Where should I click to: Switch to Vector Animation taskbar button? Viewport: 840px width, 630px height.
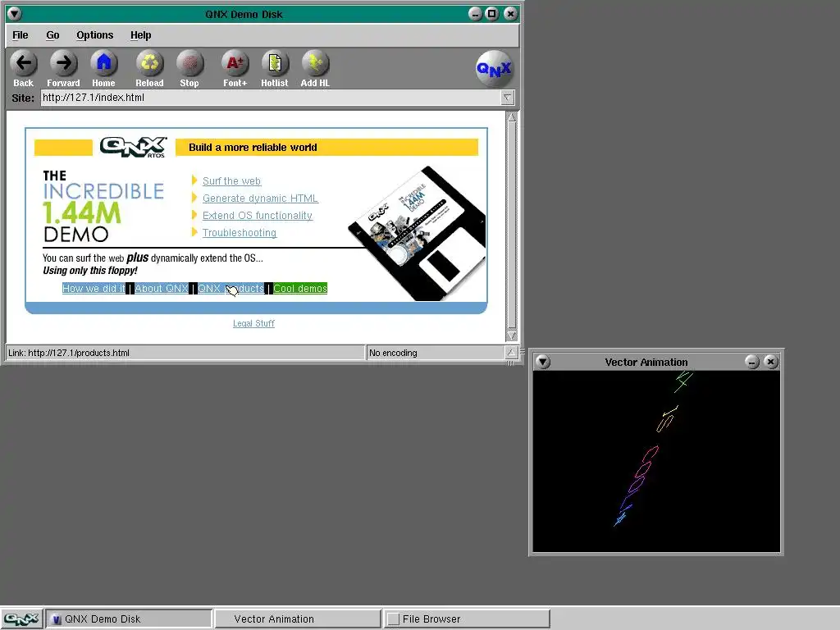tap(298, 619)
